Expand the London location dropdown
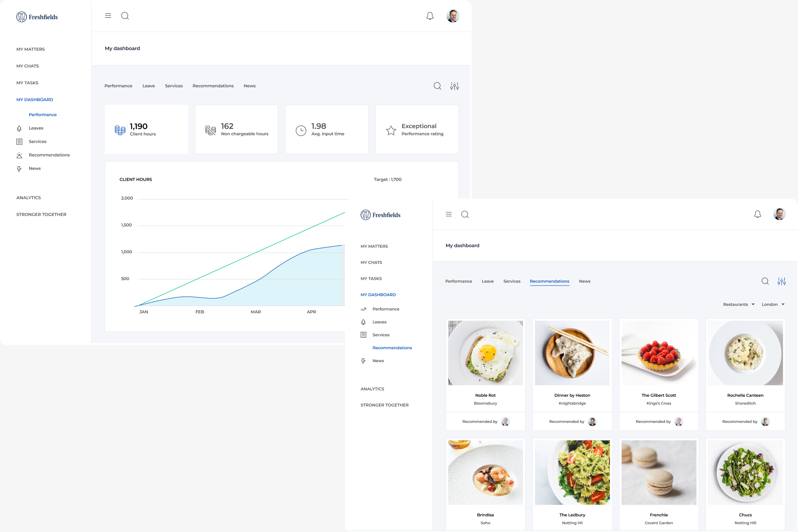 (773, 305)
